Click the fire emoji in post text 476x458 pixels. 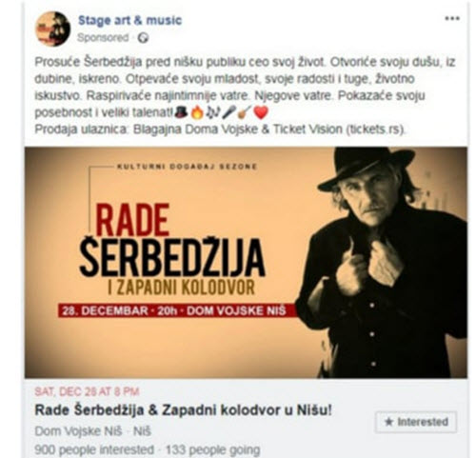coord(197,112)
